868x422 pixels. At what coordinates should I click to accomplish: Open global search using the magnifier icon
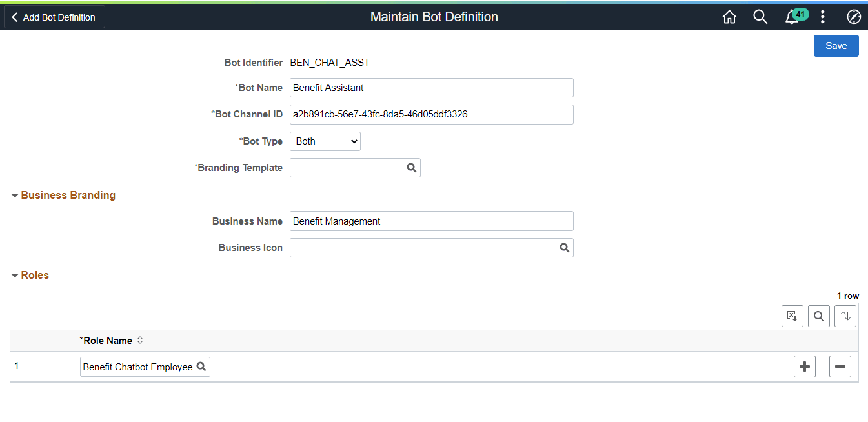(760, 17)
